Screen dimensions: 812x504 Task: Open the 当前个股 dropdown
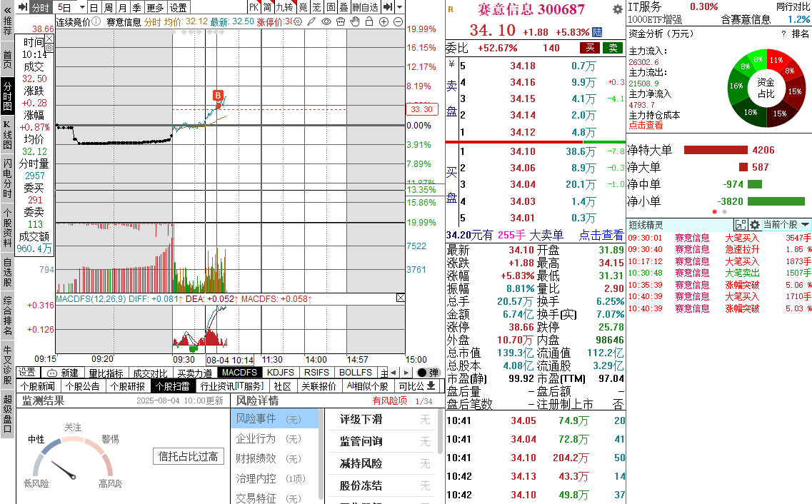[x=786, y=225]
